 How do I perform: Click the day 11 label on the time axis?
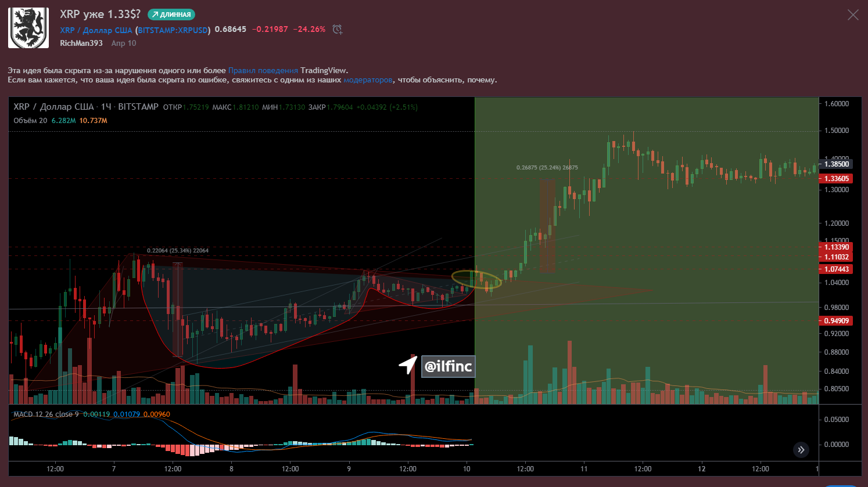[x=584, y=469]
